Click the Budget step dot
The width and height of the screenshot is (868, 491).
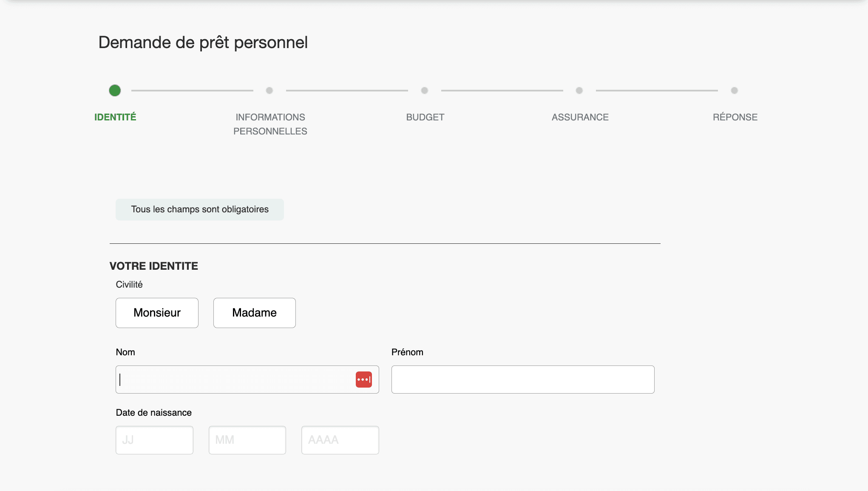point(424,91)
